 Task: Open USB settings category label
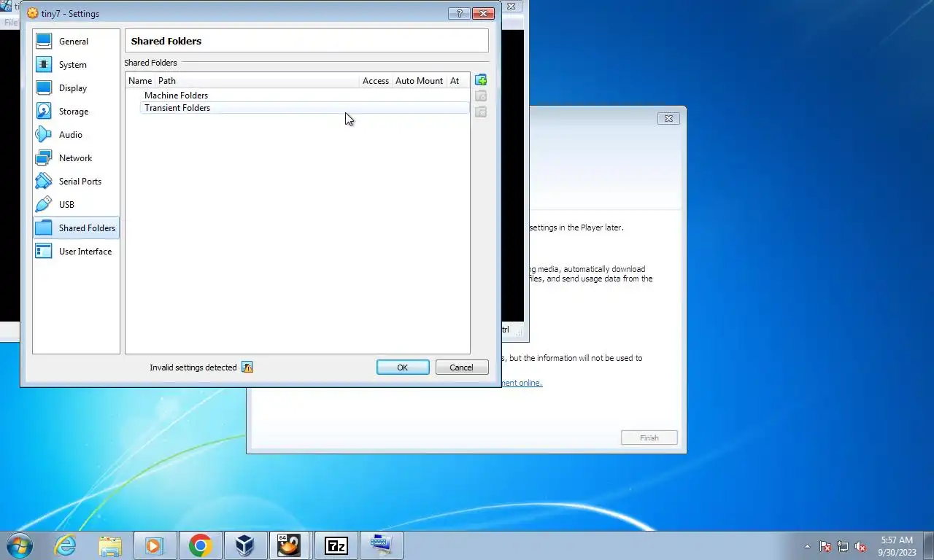[x=66, y=205]
